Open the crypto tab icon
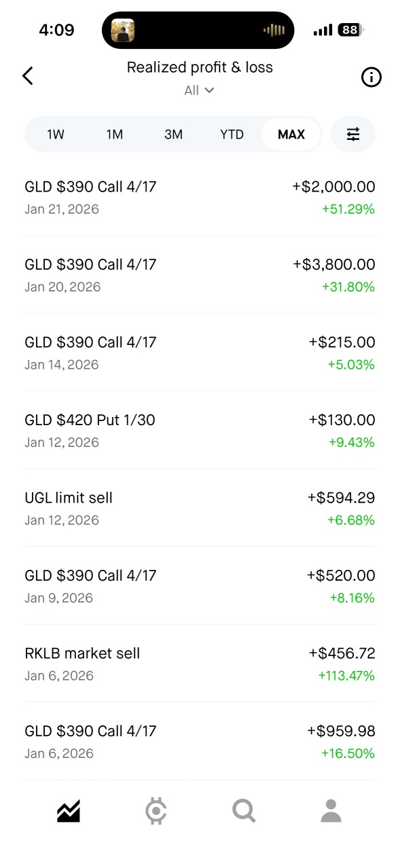 [x=156, y=811]
